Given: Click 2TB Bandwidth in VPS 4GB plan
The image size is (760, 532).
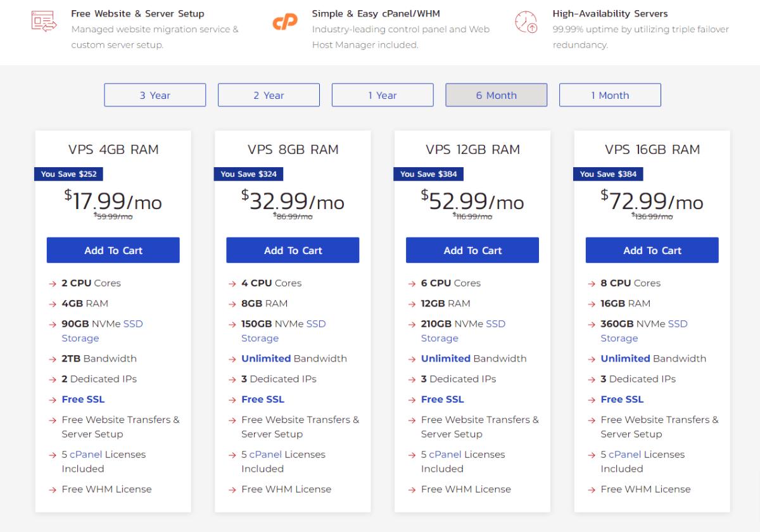Looking at the screenshot, I should [99, 358].
